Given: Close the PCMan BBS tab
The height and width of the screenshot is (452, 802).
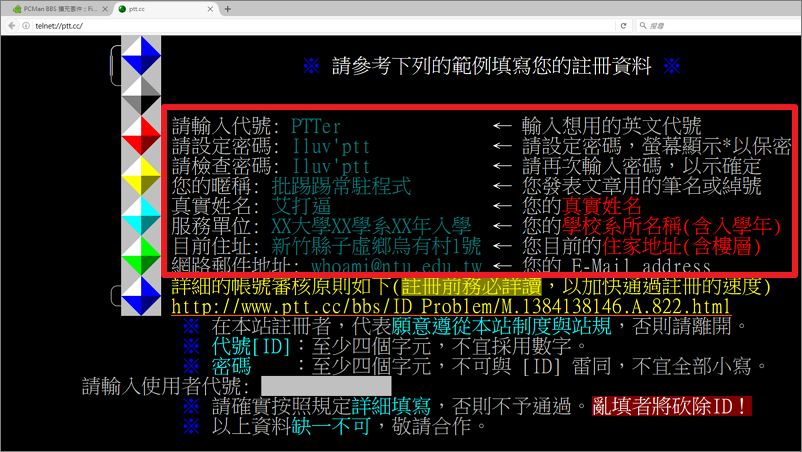Looking at the screenshot, I should [103, 9].
